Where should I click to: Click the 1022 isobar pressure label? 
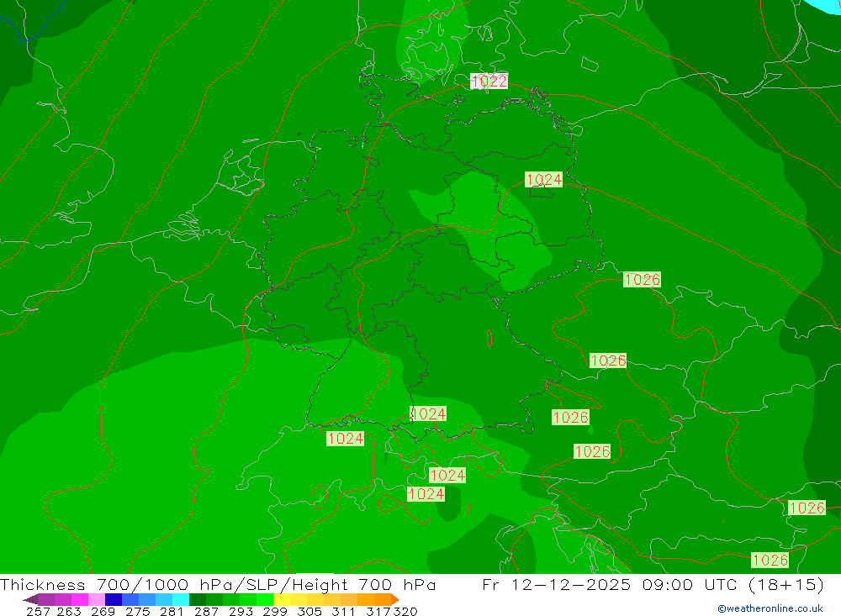coord(489,82)
